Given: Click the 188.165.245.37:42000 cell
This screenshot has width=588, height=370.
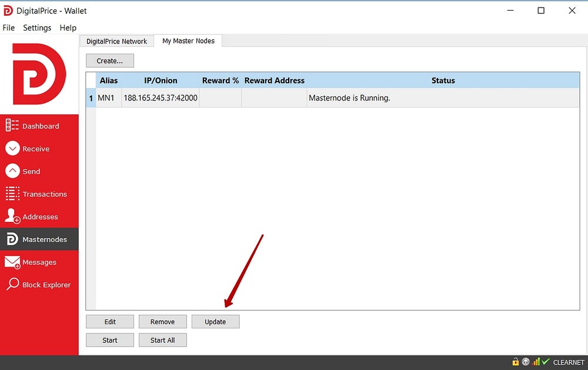Looking at the screenshot, I should 161,98.
